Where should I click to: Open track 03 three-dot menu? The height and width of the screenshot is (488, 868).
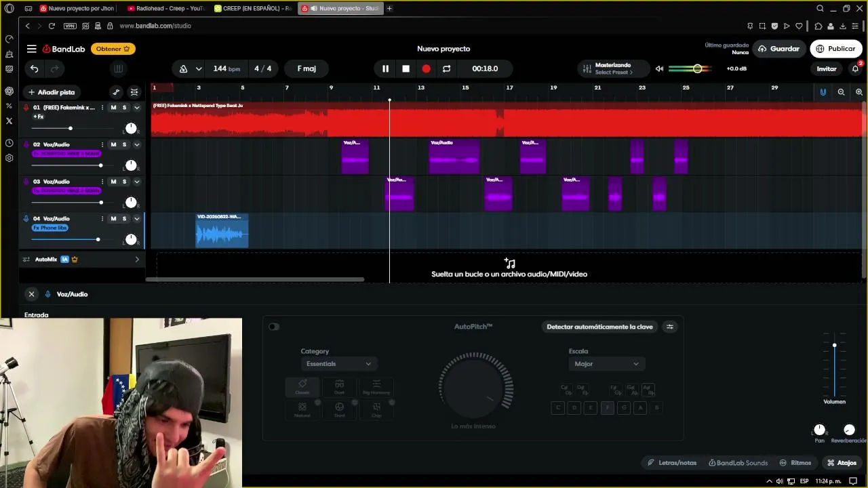coord(102,182)
